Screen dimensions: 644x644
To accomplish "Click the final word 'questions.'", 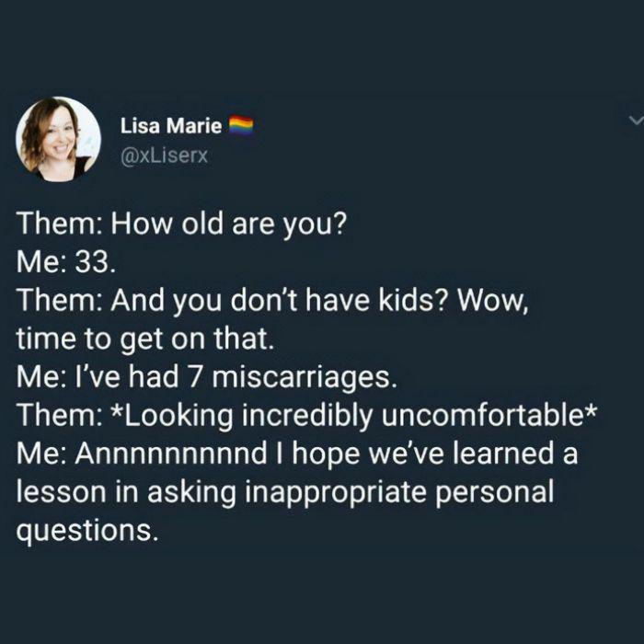I will (x=87, y=530).
